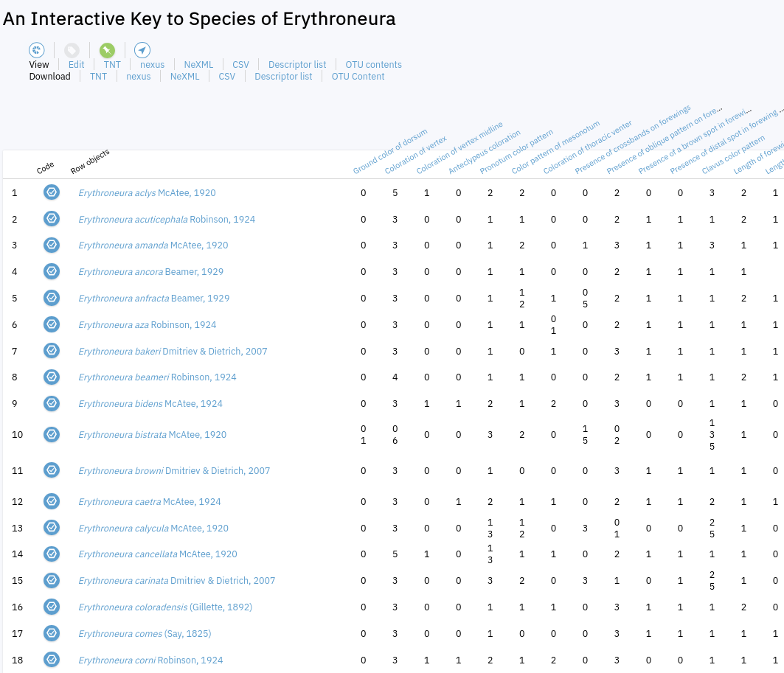Open Erythroneura acuticephala Robinson, 1924
The image size is (784, 673).
pos(167,219)
